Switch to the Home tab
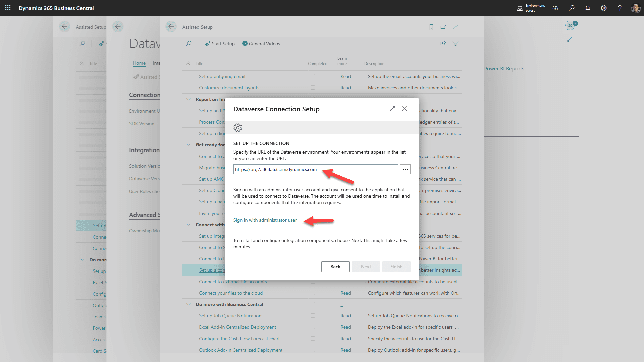This screenshot has height=362, width=644. click(x=139, y=63)
